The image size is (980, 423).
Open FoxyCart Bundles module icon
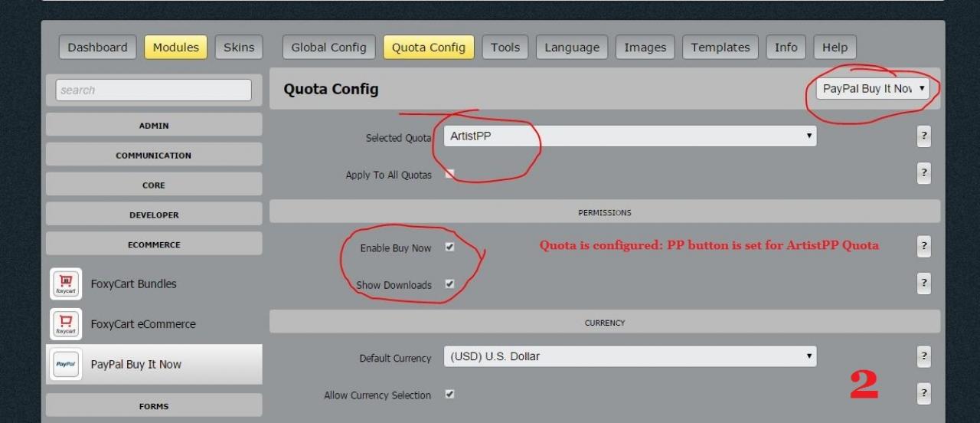pyautogui.click(x=66, y=284)
